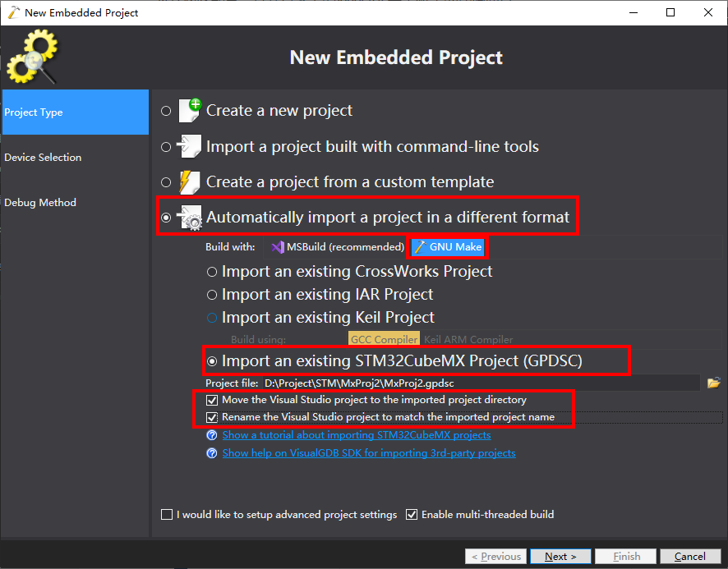
Task: Click the custom template lightning icon
Action: pos(190,181)
